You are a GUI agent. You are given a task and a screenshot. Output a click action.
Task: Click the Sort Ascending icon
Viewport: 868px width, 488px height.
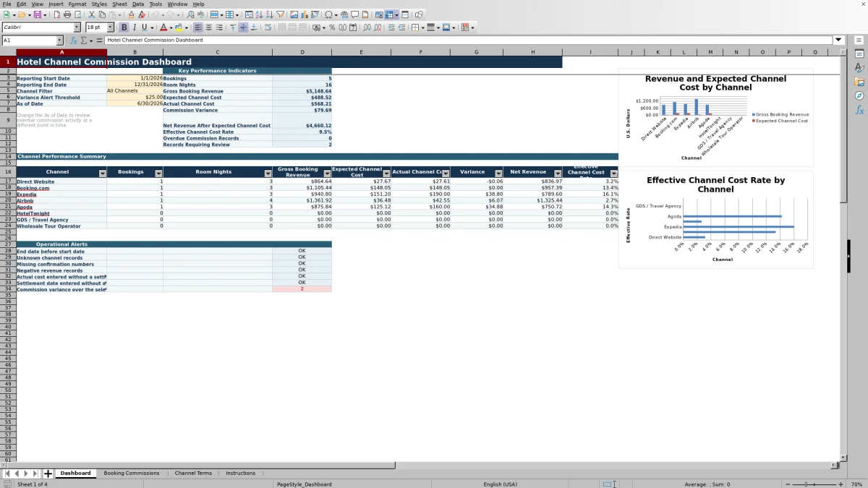(259, 14)
